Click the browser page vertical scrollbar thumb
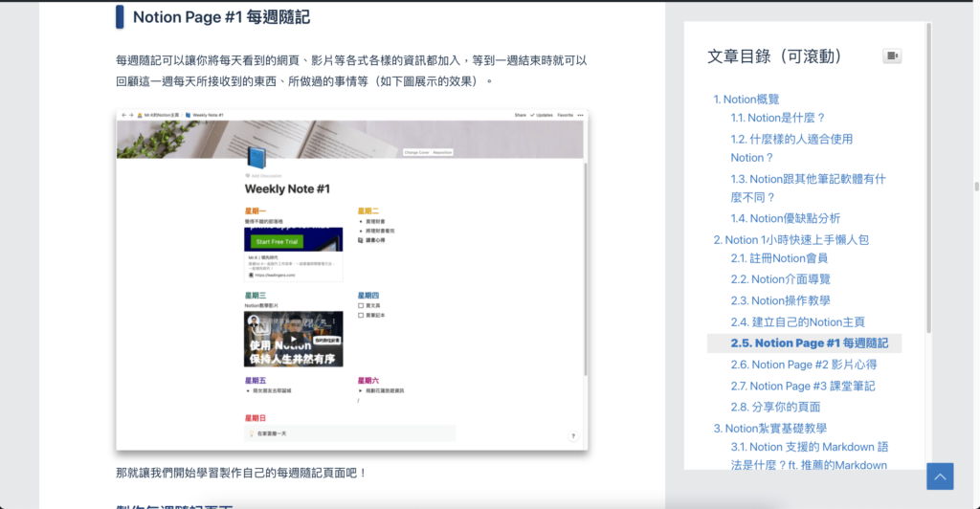The height and width of the screenshot is (509, 980). pyautogui.click(x=976, y=187)
